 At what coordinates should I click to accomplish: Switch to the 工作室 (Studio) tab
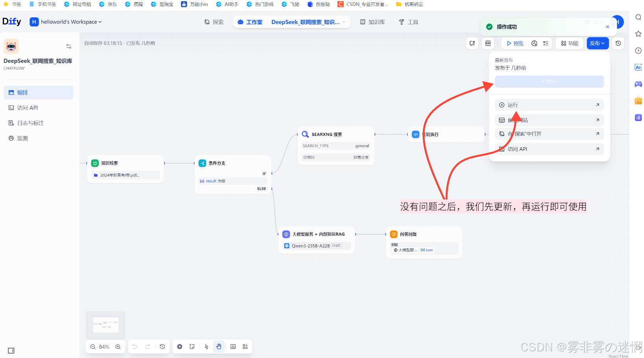[250, 22]
